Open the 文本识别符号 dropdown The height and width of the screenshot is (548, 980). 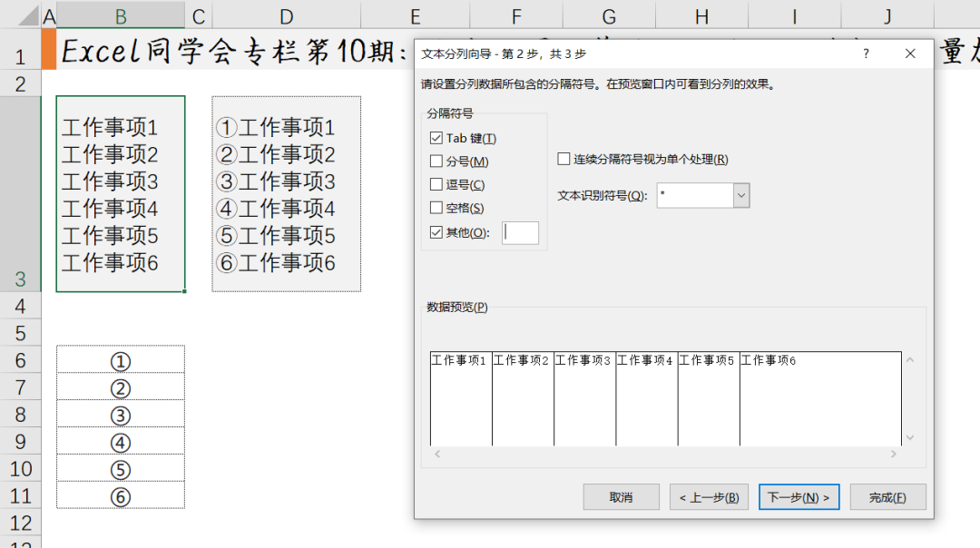(740, 195)
